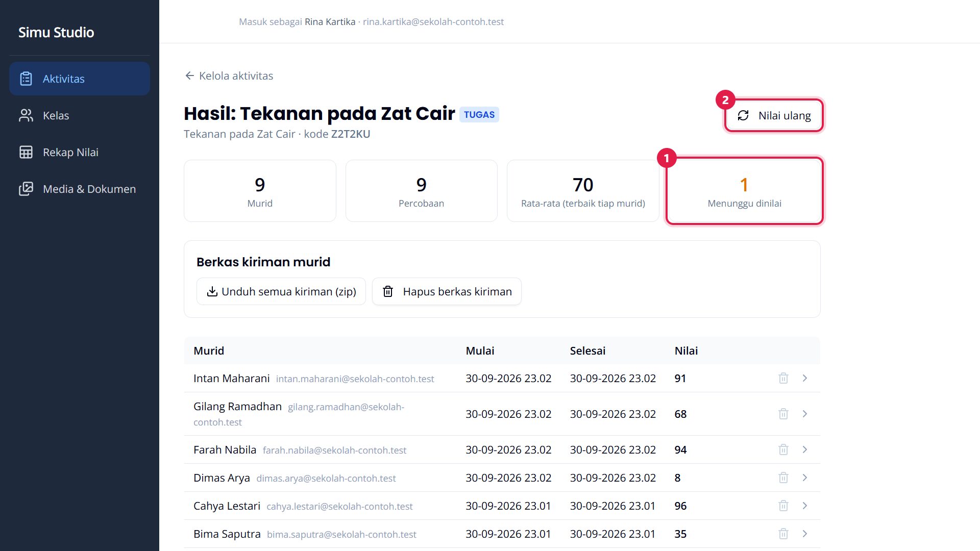Expand Gilang Ramadhan's row with chevron
Image resolution: width=980 pixels, height=551 pixels.
(805, 414)
